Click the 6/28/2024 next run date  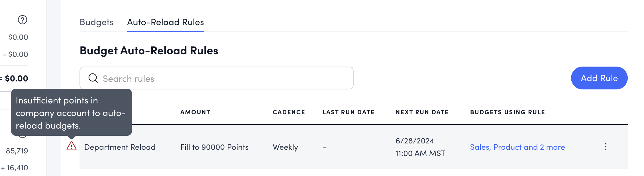click(x=415, y=141)
